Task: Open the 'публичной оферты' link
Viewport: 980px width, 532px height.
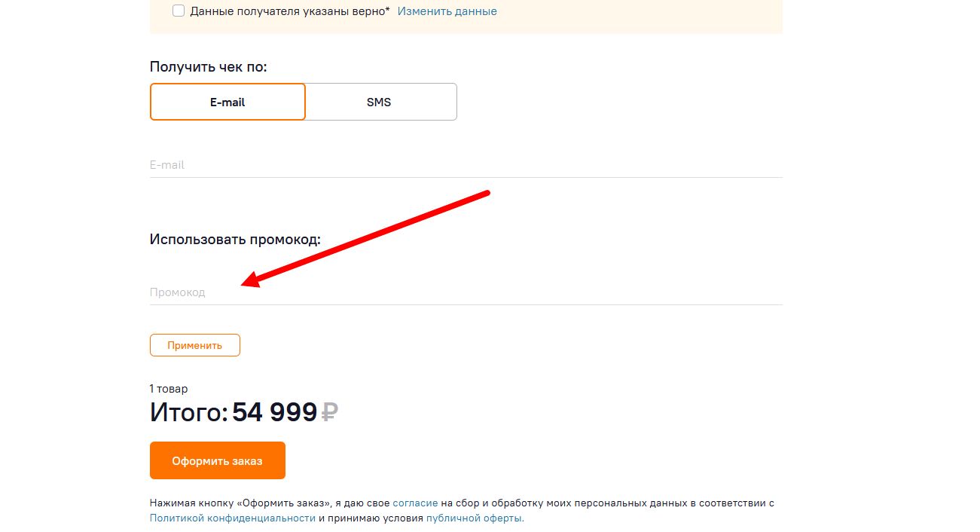Action: (475, 518)
